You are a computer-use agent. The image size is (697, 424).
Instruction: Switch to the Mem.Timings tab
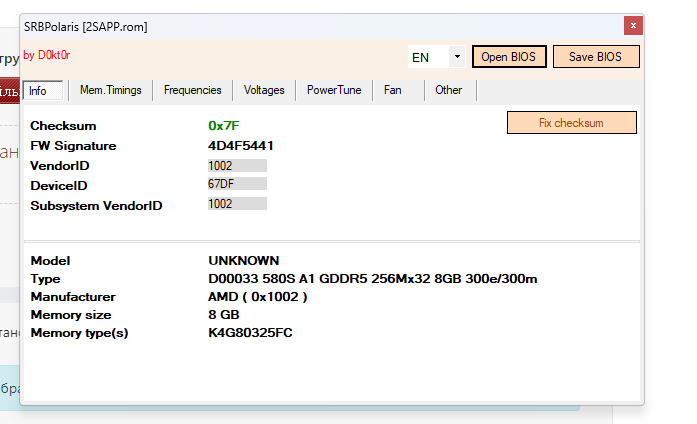click(x=110, y=90)
